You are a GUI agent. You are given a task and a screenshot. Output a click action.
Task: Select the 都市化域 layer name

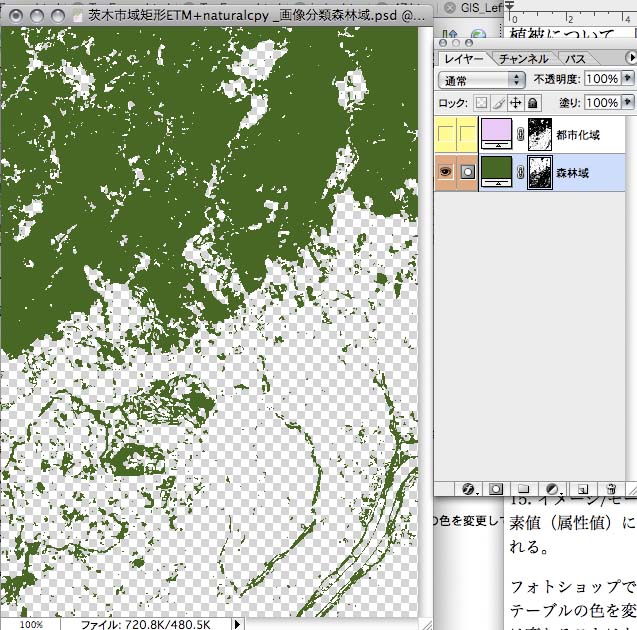[x=577, y=134]
